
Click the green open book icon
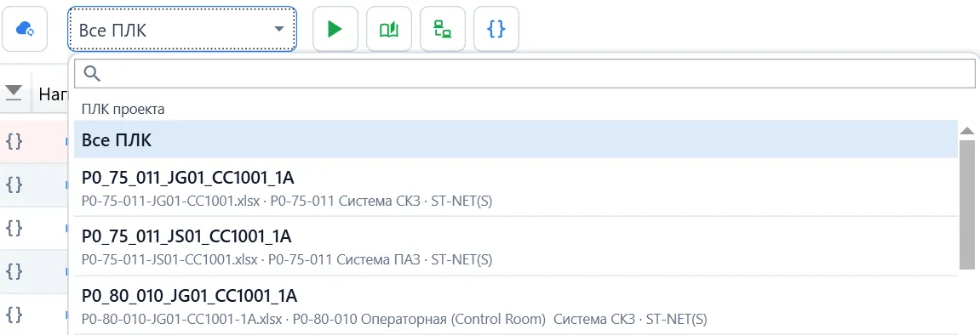389,29
